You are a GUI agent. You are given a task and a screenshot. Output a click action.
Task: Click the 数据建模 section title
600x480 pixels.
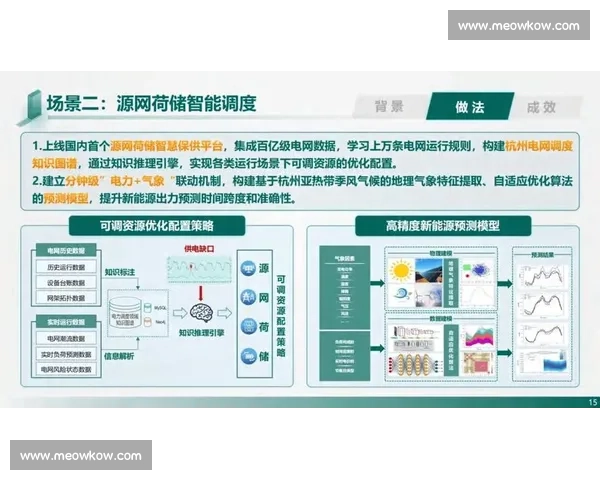441,318
